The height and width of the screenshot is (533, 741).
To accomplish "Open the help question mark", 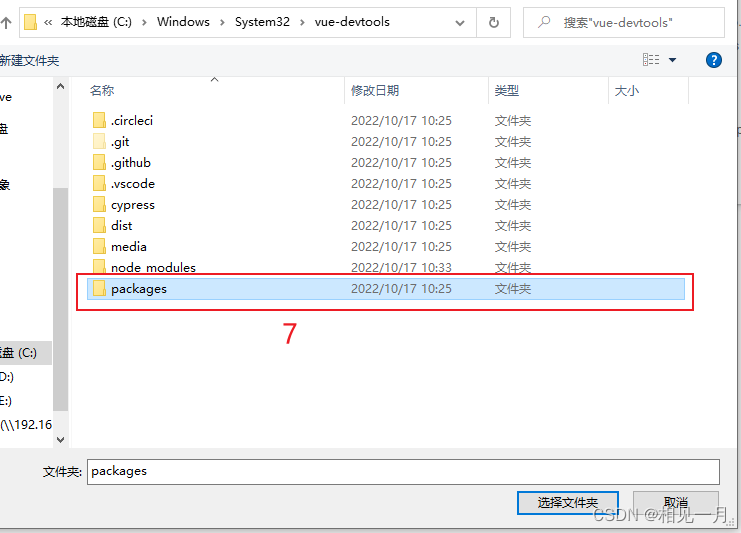I will coord(714,60).
